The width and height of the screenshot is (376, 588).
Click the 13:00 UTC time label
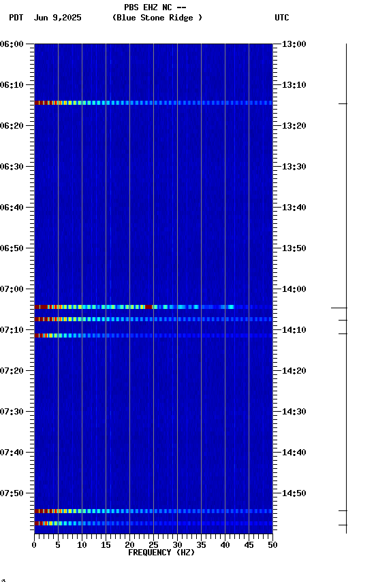pos(294,44)
